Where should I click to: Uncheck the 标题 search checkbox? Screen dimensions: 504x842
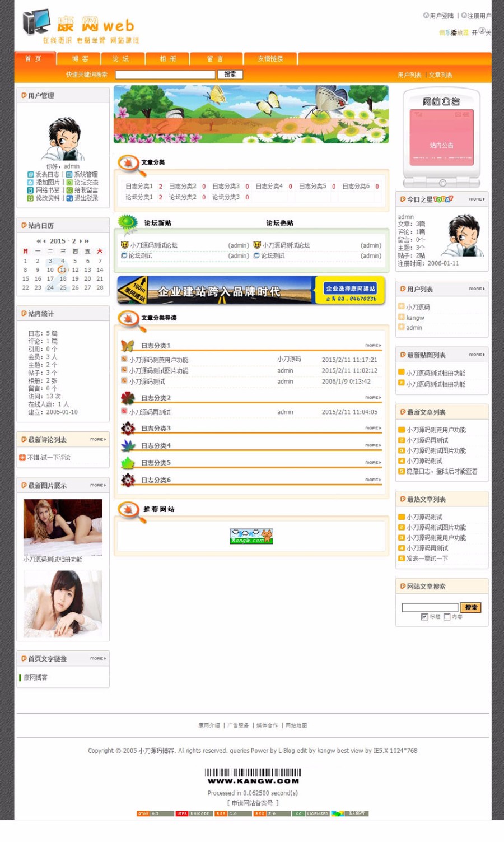pyautogui.click(x=424, y=617)
